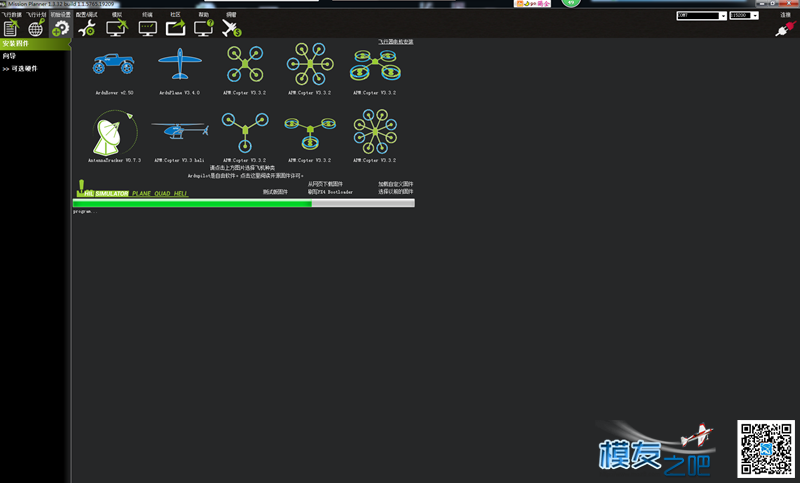Image resolution: width=800 pixels, height=483 pixels.
Task: Click the green firmware upload progress bar
Action: (x=244, y=204)
